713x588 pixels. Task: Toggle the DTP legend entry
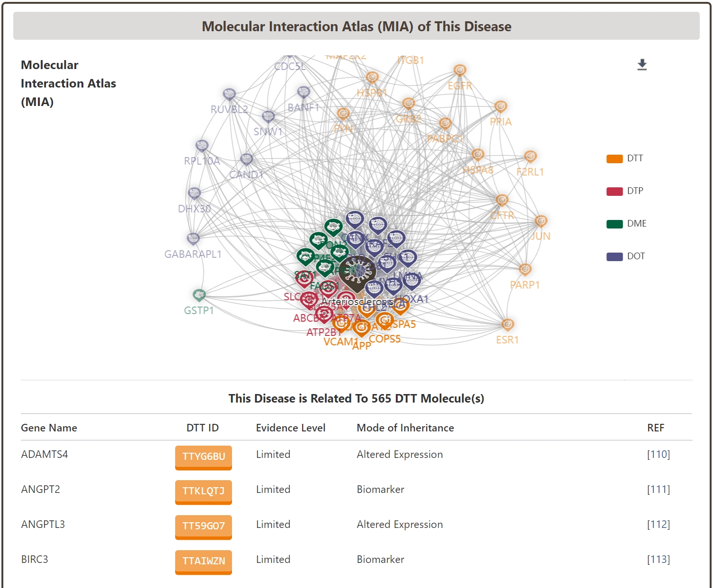[x=614, y=192]
